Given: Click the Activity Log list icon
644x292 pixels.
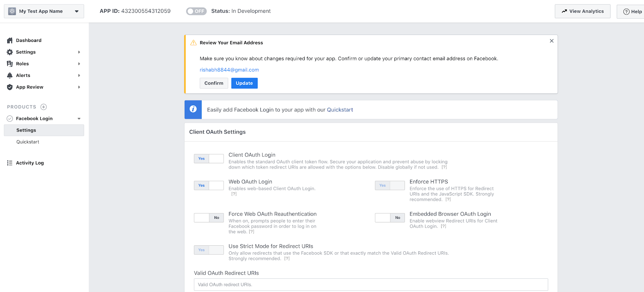Looking at the screenshot, I should (10, 163).
